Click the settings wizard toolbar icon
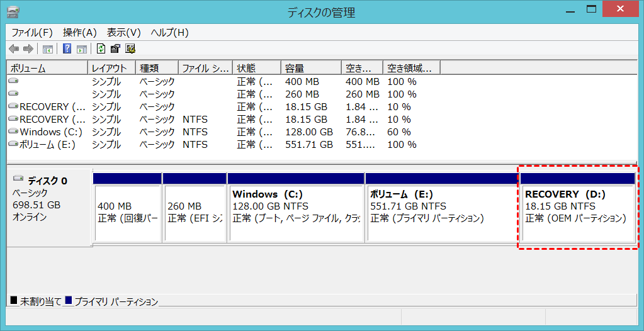Screen dimensions: 644x331 130,49
